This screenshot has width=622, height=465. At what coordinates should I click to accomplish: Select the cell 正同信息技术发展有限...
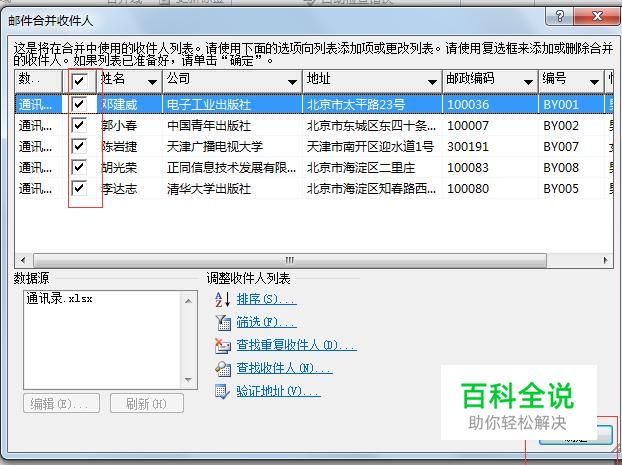pos(231,167)
